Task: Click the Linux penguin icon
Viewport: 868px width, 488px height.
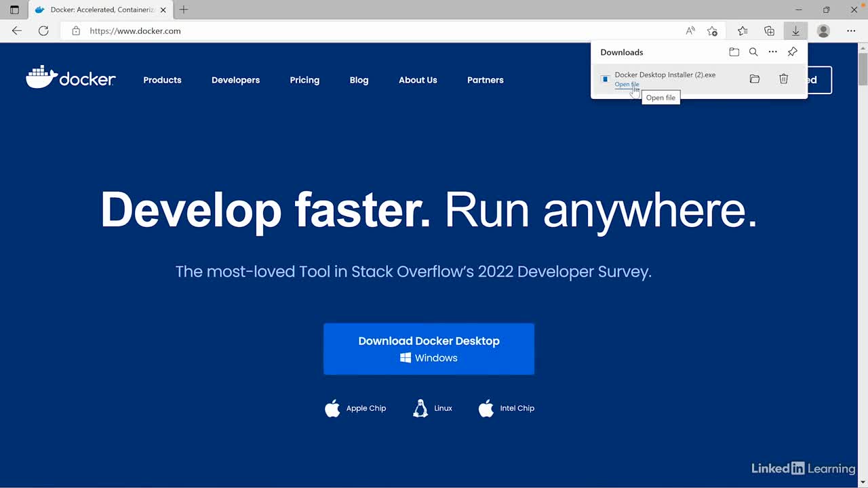Action: (420, 408)
